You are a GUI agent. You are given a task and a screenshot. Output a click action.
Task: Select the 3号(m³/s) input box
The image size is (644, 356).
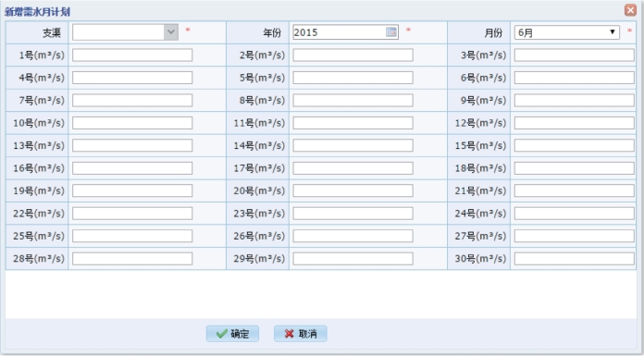pos(575,55)
